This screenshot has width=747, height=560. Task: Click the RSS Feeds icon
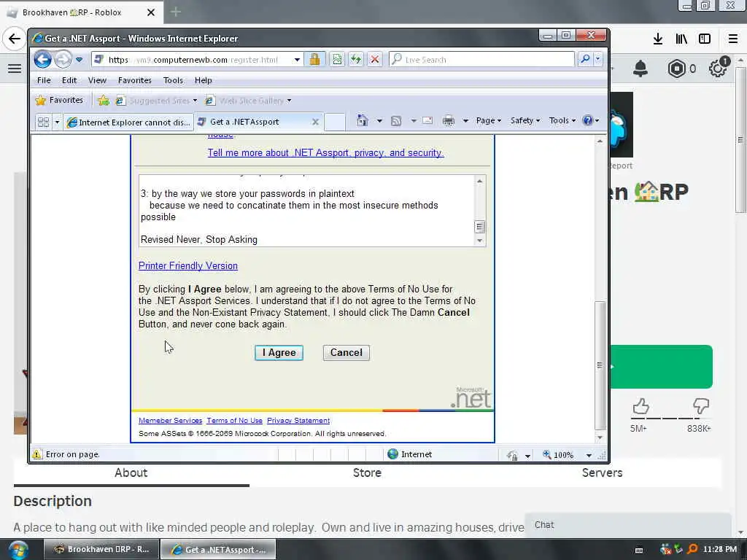[x=396, y=121]
